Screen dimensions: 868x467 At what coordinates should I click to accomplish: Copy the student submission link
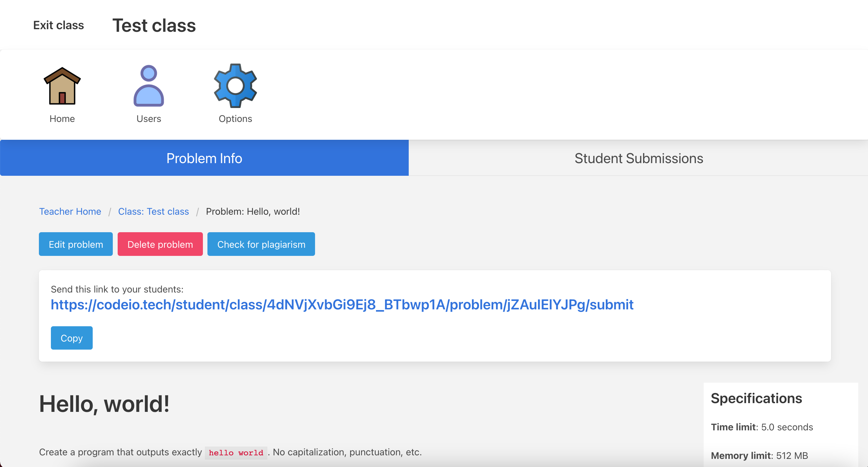click(71, 338)
